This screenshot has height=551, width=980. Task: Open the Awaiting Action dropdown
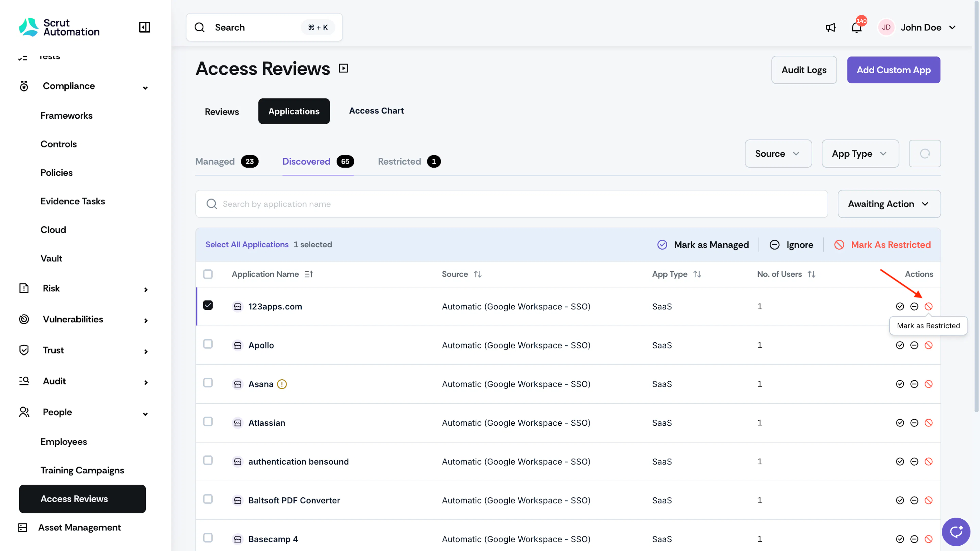[889, 204]
